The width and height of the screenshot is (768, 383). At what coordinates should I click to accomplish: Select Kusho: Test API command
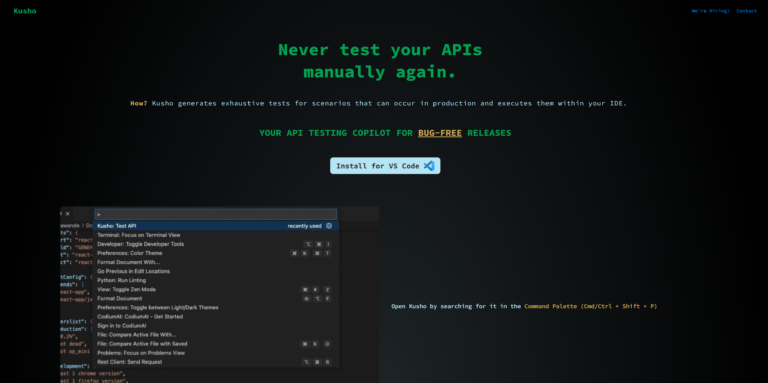point(216,226)
